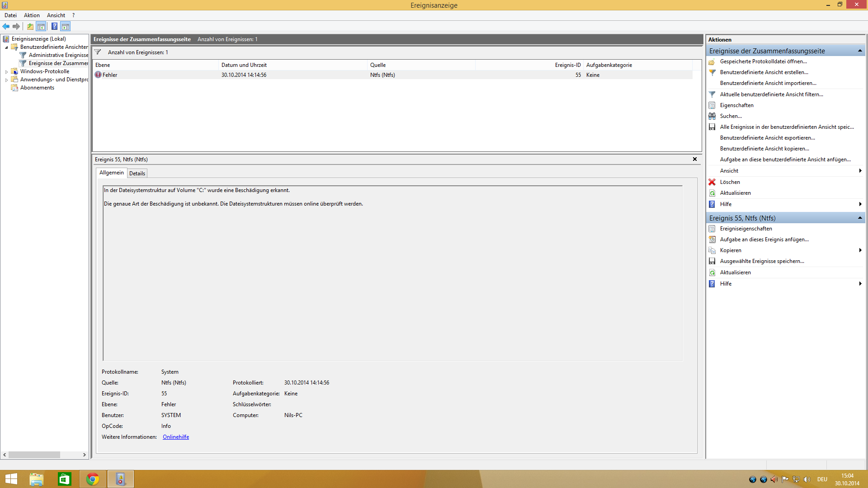
Task: Open Chrome from the taskbar
Action: click(93, 479)
